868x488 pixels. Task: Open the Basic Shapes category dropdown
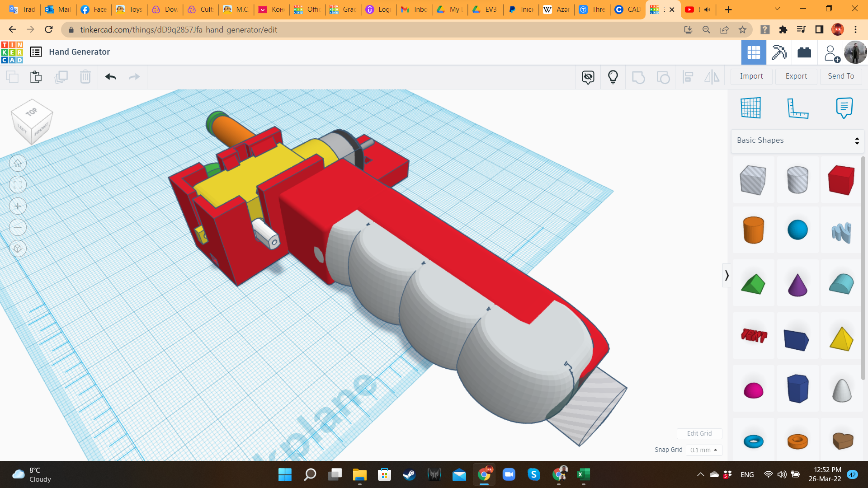coord(797,141)
